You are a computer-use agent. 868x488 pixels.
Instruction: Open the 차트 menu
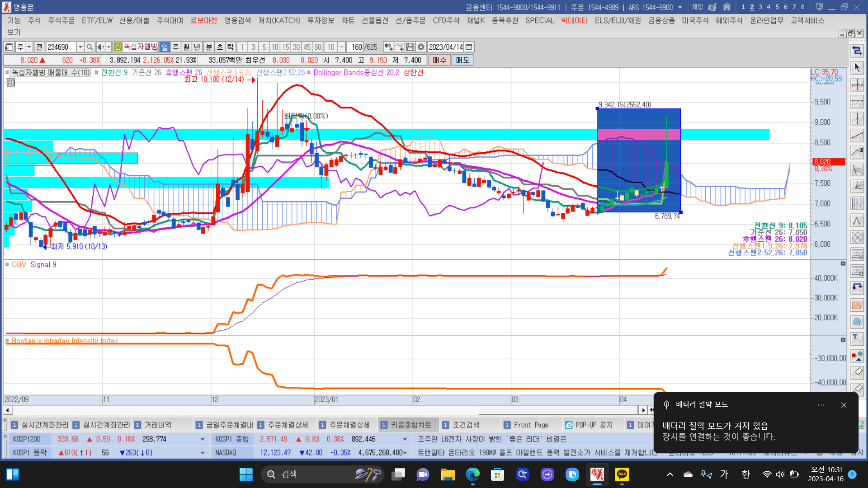[x=348, y=21]
